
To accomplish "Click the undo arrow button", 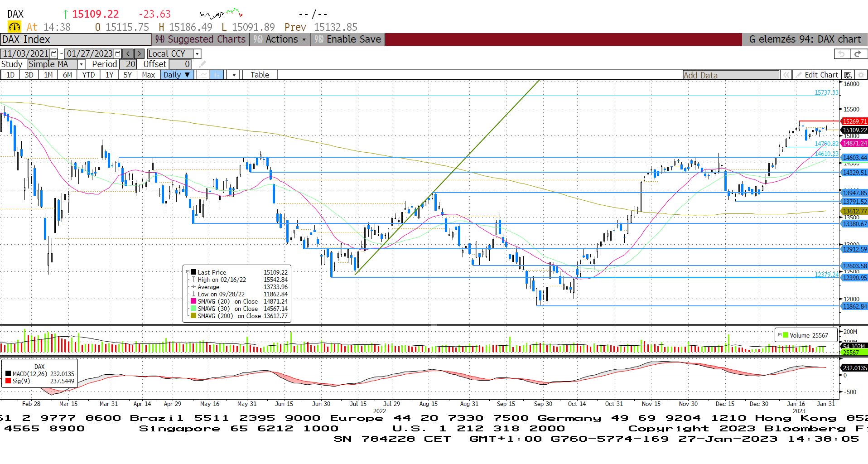I will point(842,54).
